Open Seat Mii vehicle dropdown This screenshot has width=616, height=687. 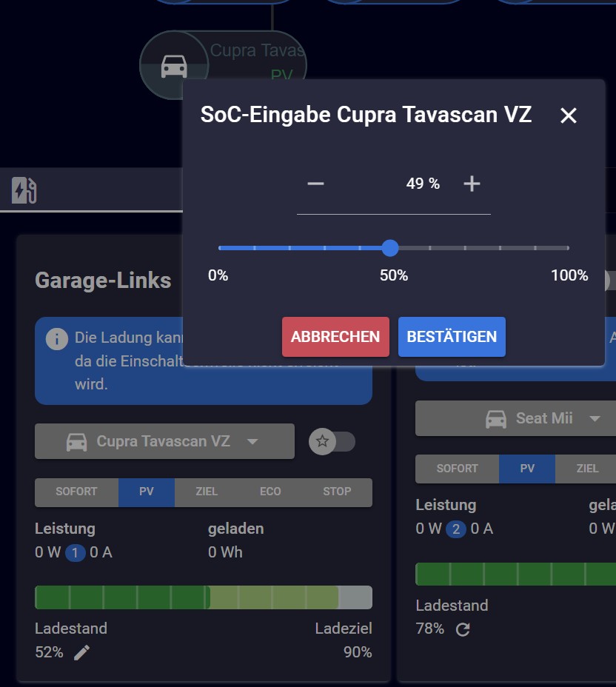point(515,418)
